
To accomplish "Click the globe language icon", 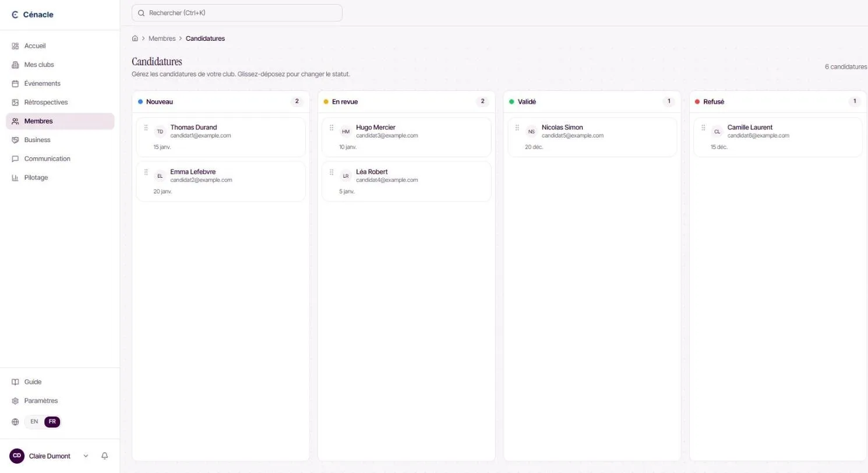I will point(15,422).
